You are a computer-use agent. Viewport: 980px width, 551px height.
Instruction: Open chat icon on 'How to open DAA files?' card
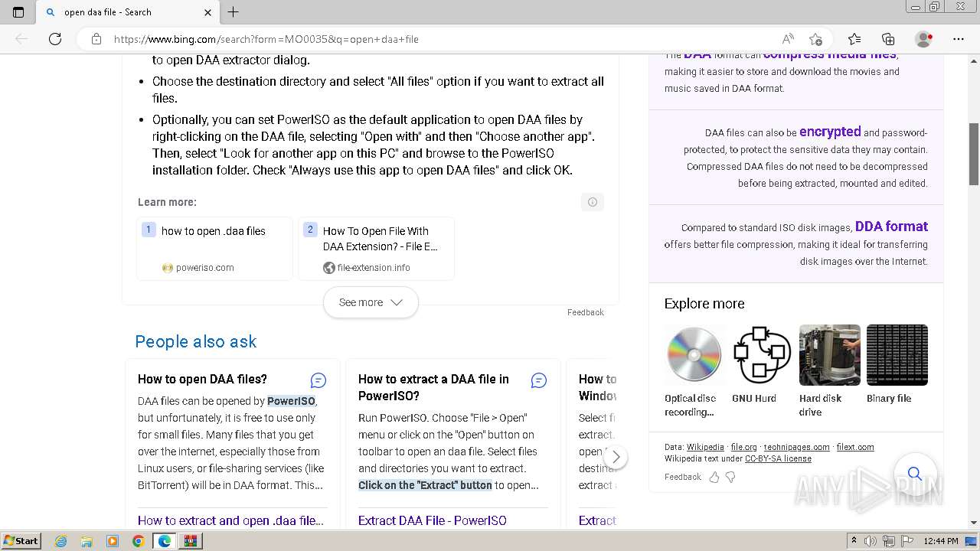point(318,380)
